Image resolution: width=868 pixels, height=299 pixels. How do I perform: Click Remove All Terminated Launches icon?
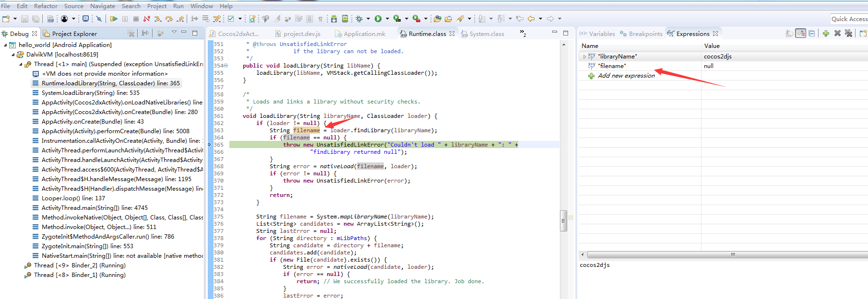click(x=131, y=33)
